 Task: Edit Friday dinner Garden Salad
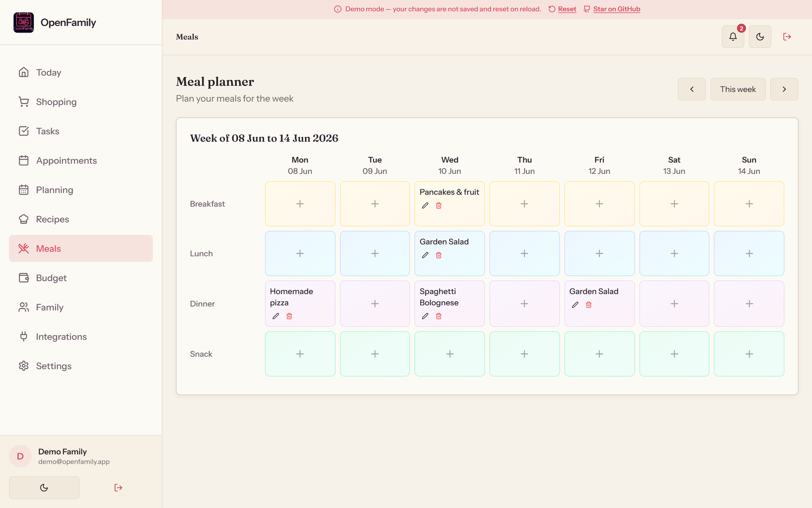575,305
